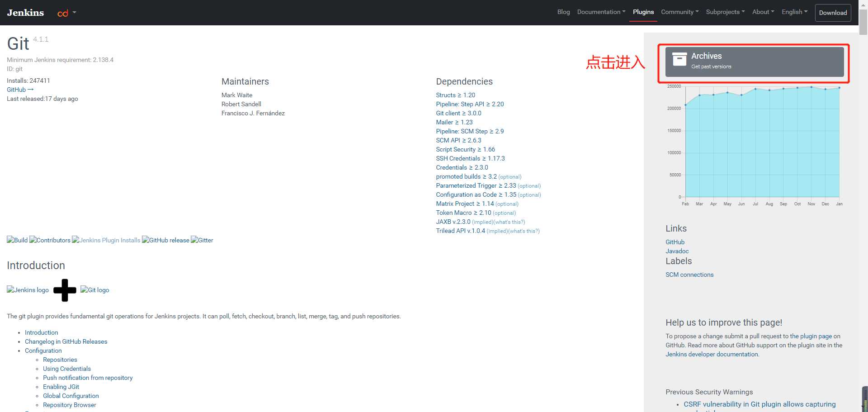Jump to Repositories subsection
The image size is (868, 412).
[60, 360]
